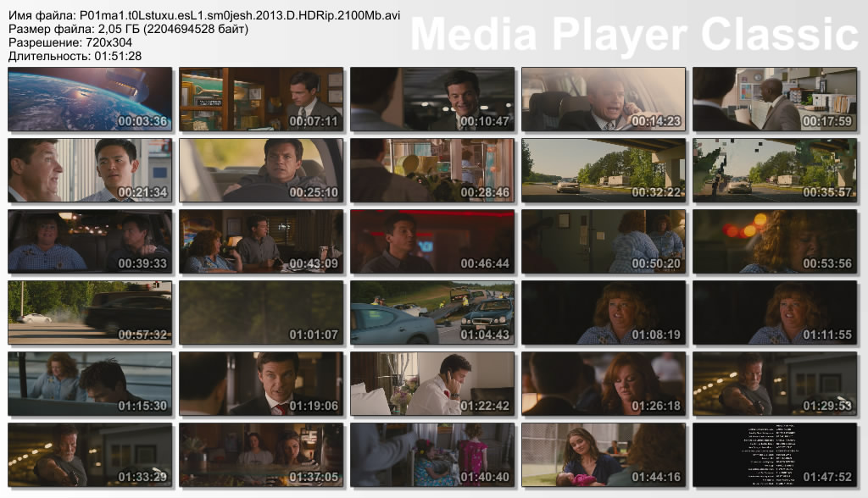868x498 pixels.
Task: Click the Earth from space thumbnail at 00:03:36
Action: point(90,99)
